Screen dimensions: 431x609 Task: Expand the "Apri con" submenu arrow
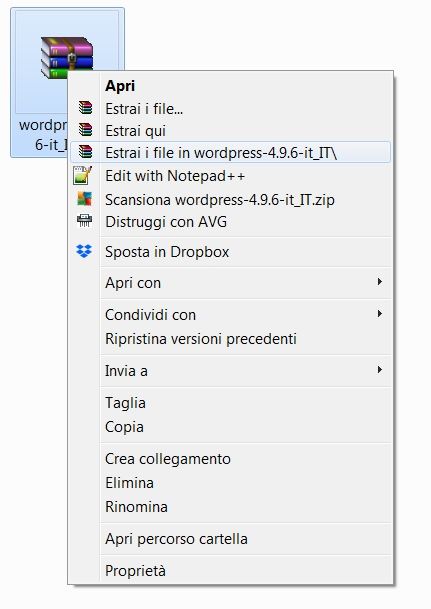[x=380, y=282]
